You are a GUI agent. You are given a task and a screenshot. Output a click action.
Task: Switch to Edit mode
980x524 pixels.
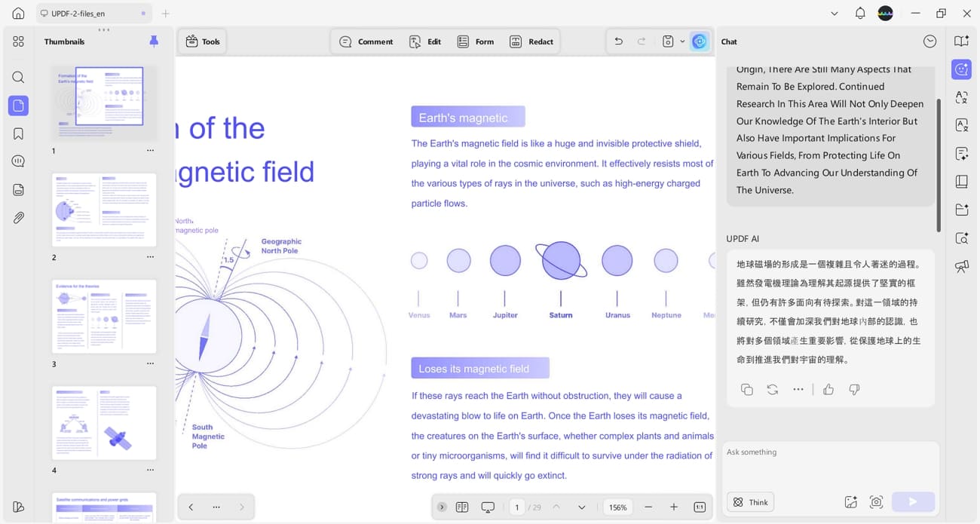click(425, 41)
